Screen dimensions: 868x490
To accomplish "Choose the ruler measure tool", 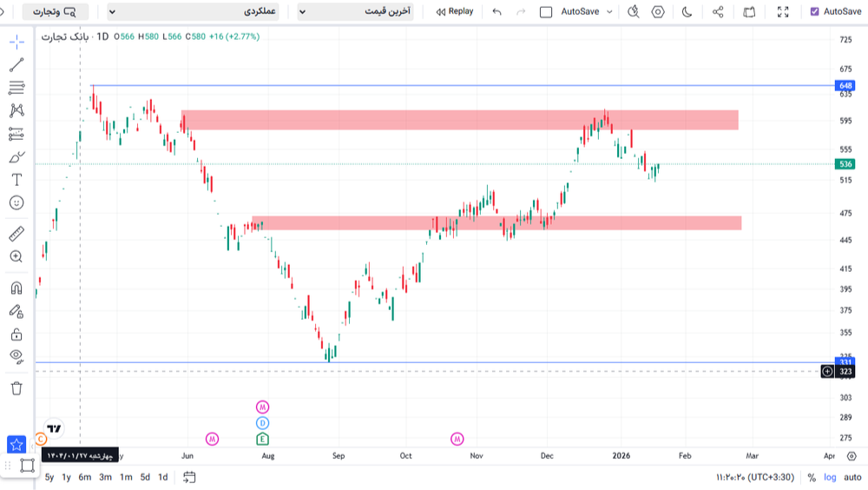I will click(x=16, y=234).
